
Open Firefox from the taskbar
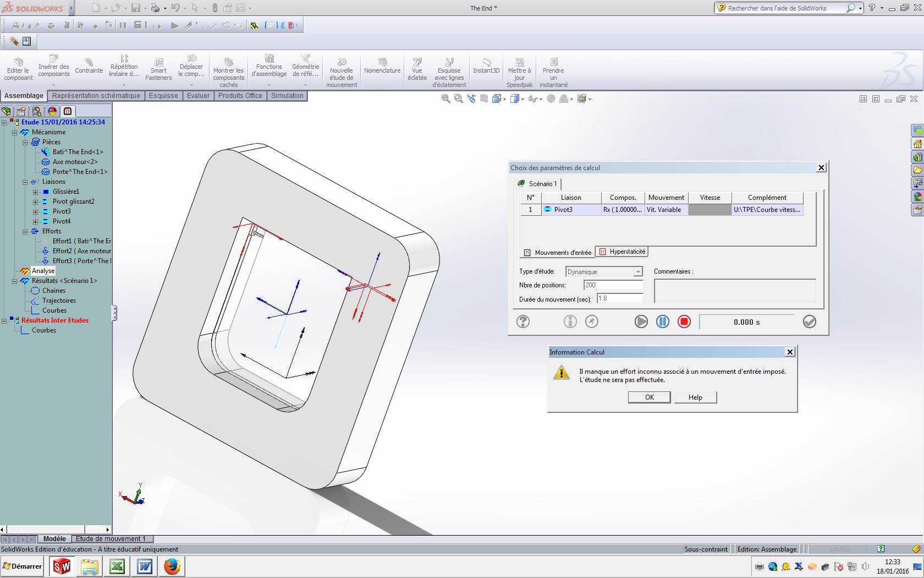click(x=172, y=566)
